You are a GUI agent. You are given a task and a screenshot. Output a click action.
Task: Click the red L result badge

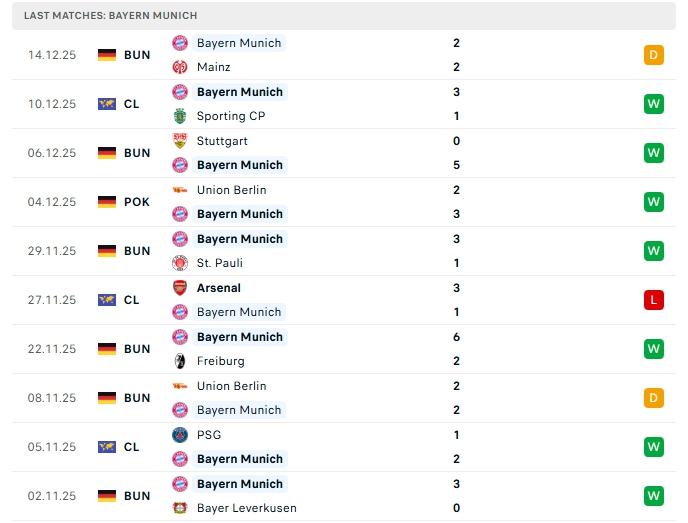pyautogui.click(x=654, y=300)
